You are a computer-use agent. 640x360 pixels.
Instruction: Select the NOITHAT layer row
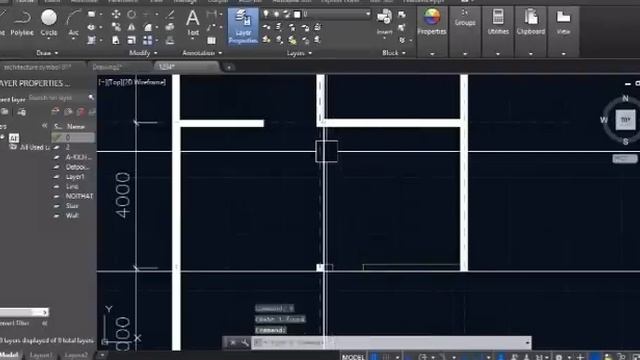point(73,196)
